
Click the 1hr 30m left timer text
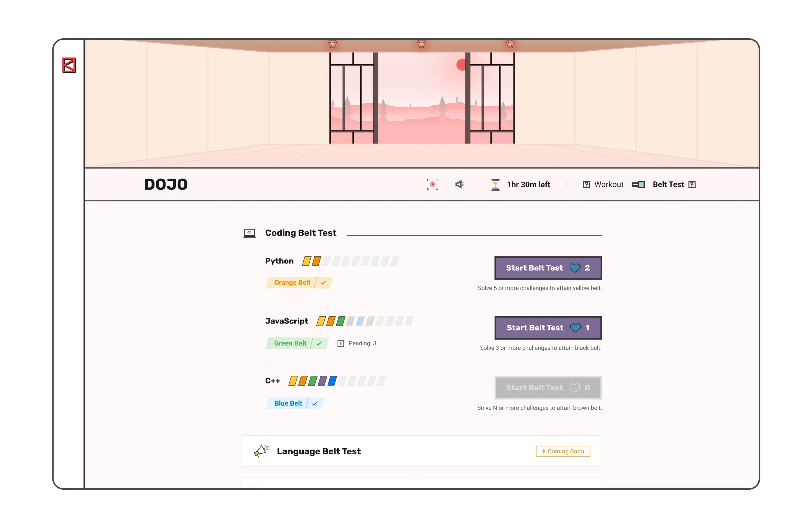tap(528, 185)
